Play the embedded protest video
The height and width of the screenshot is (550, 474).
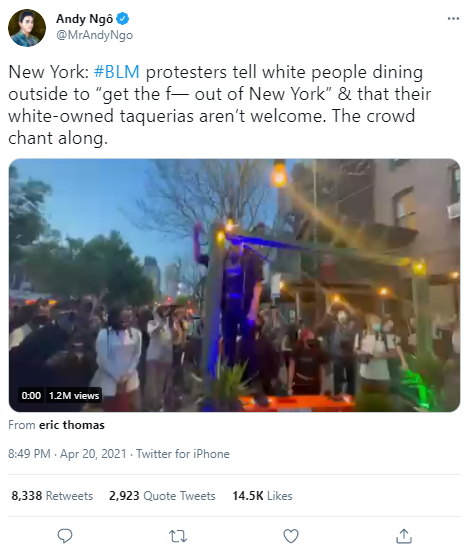(x=234, y=285)
